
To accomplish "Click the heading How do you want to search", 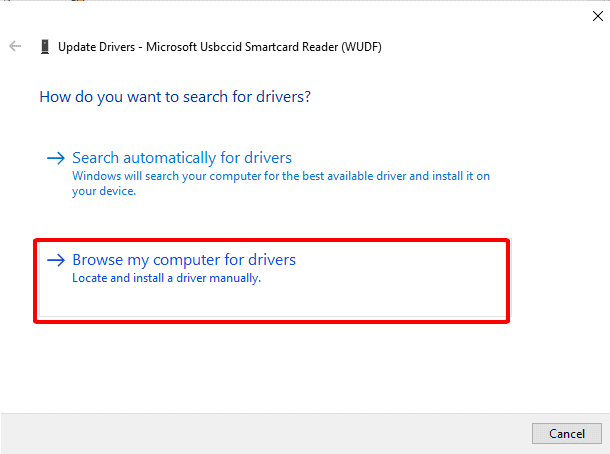I will click(x=175, y=97).
